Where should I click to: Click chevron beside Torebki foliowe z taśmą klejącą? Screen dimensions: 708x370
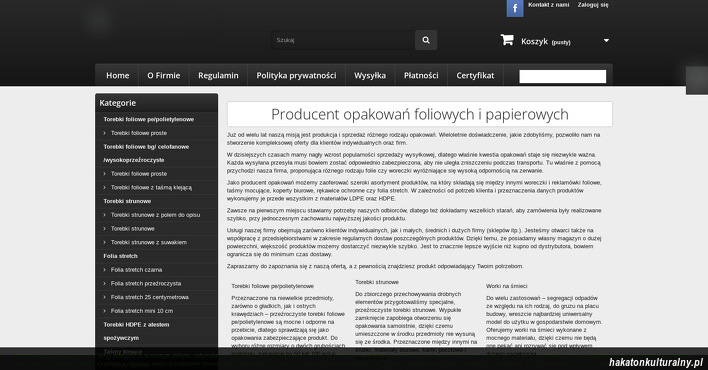point(105,187)
